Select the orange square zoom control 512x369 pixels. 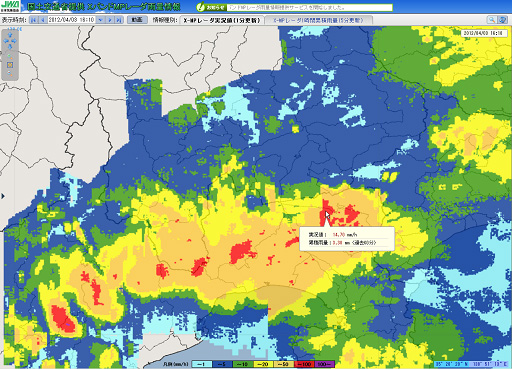click(x=10, y=65)
